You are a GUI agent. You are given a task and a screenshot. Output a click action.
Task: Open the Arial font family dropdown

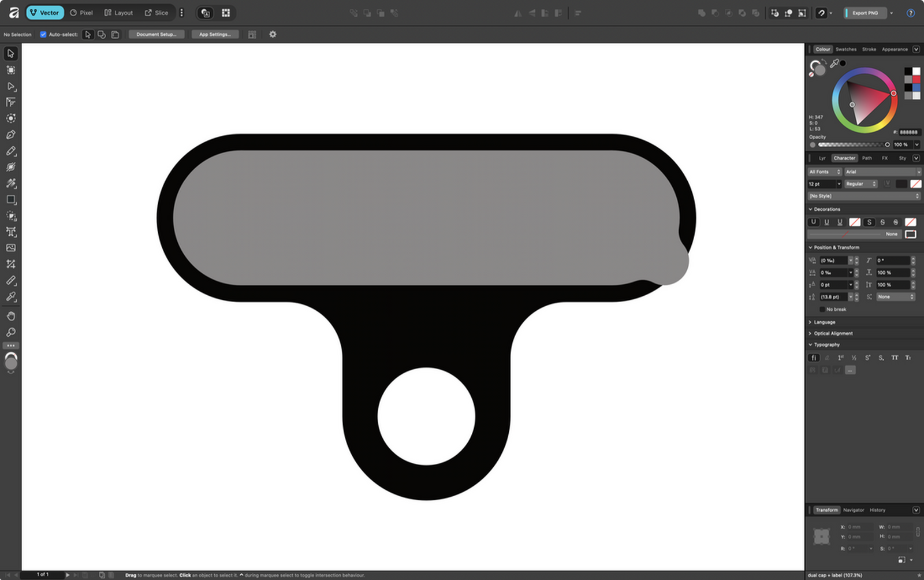pyautogui.click(x=882, y=172)
